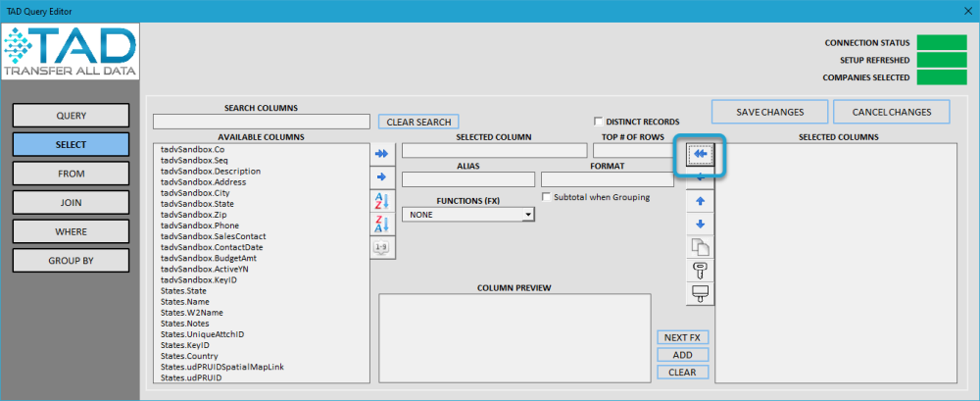The image size is (980, 401).
Task: Click the Format input field
Action: 608,179
